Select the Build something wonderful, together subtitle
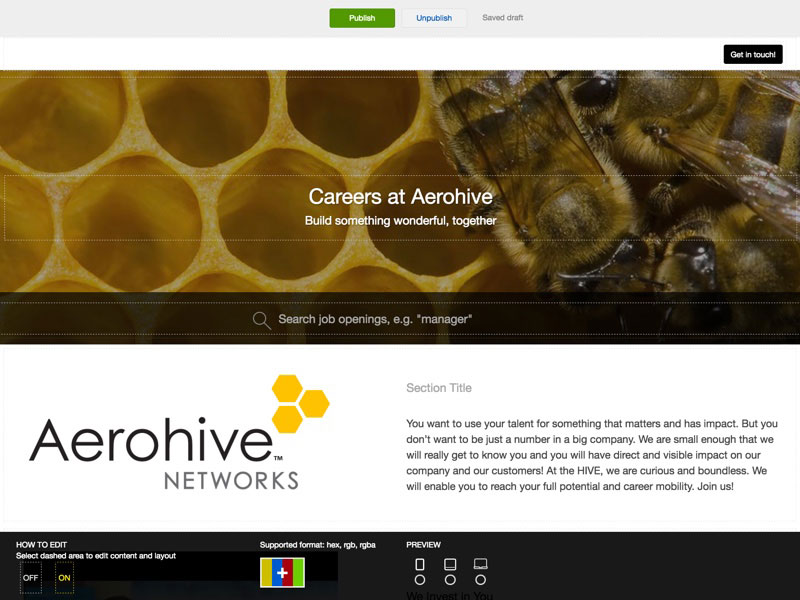The height and width of the screenshot is (600, 800). (x=400, y=221)
